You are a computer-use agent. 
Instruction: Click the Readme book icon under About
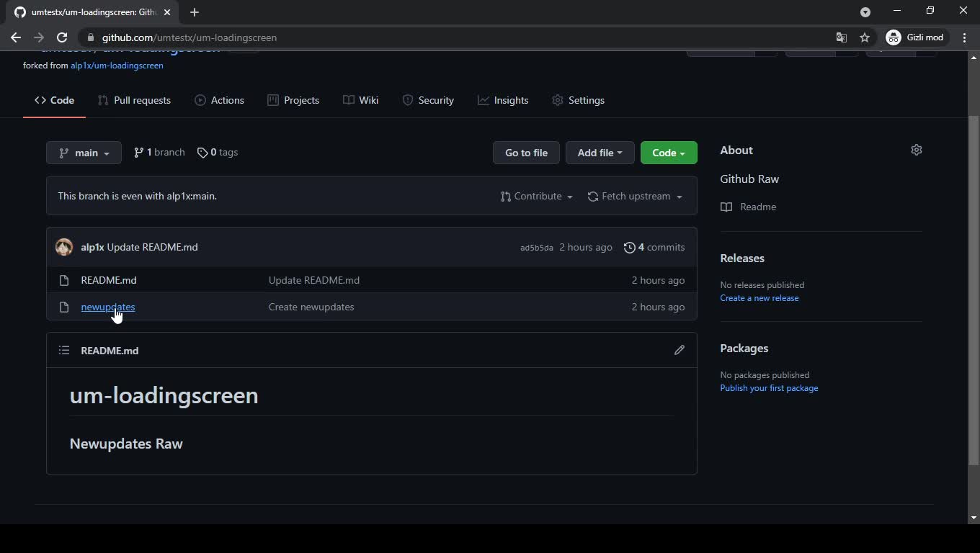pyautogui.click(x=726, y=207)
